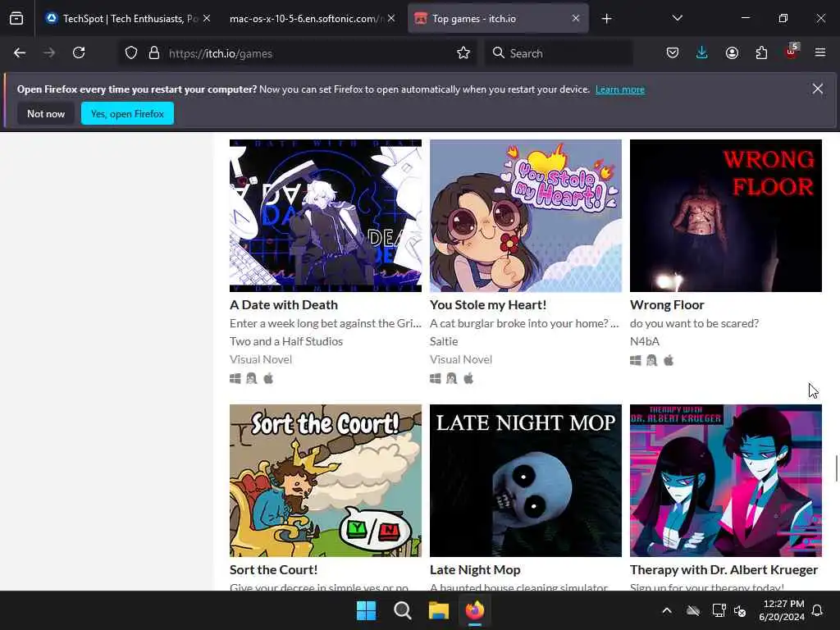
Task: Click the Wrong Floor title link
Action: [x=667, y=305]
